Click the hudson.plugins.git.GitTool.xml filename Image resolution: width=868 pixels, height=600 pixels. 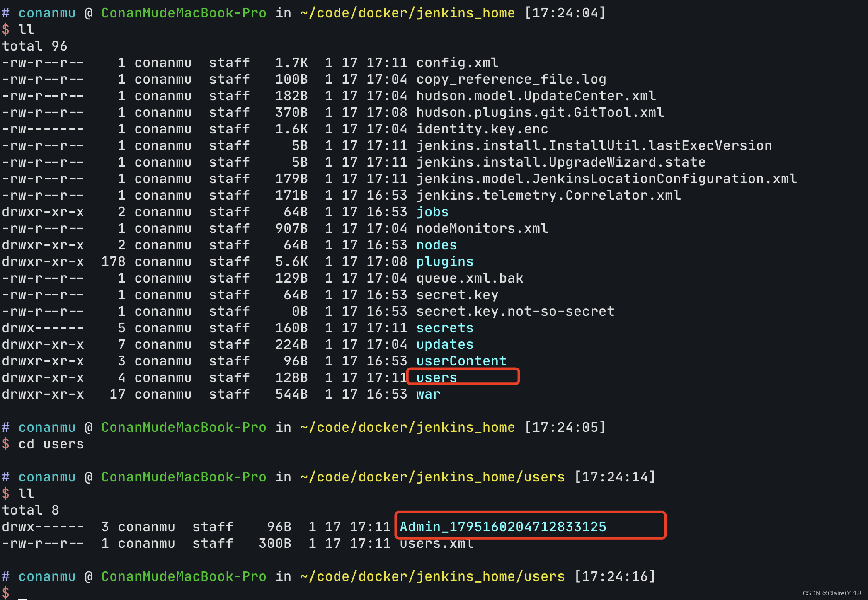coord(540,113)
